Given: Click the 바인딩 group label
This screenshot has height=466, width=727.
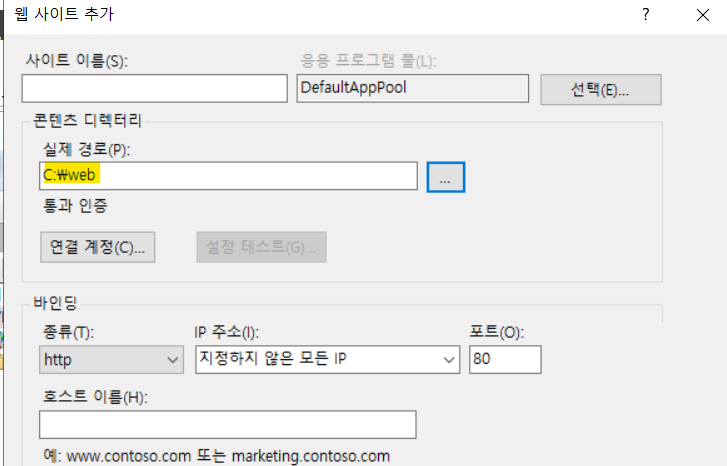Looking at the screenshot, I should 55,303.
